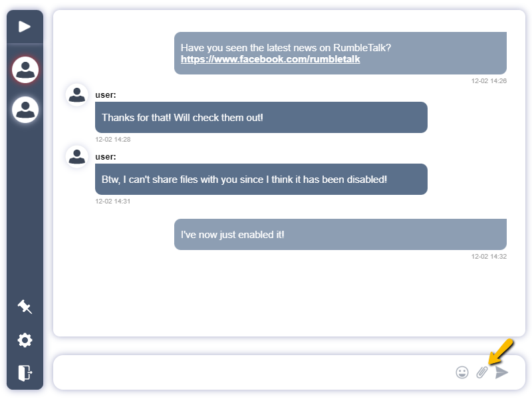Click the "Thanks for that!" message bubble
The width and height of the screenshot is (532, 399).
point(261,118)
